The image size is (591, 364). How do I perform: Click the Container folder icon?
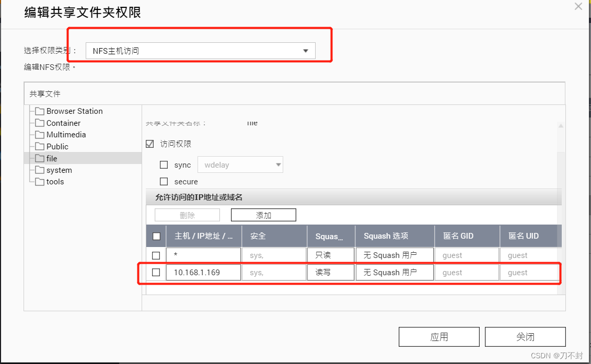[40, 123]
